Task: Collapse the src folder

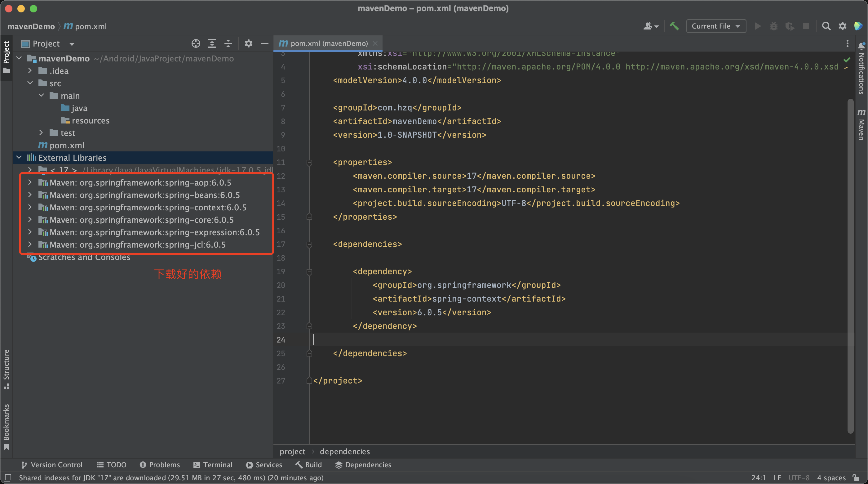Action: [30, 83]
